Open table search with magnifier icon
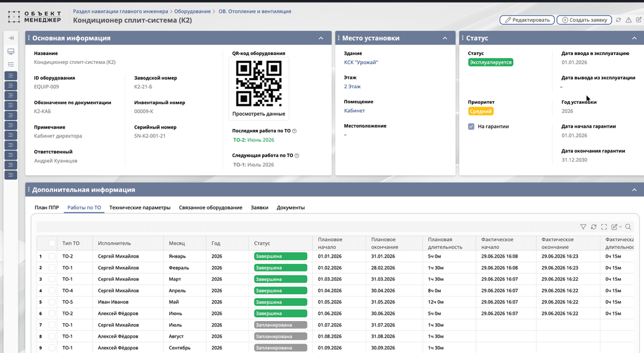Viewport: 644px width, 353px height. pos(628,227)
